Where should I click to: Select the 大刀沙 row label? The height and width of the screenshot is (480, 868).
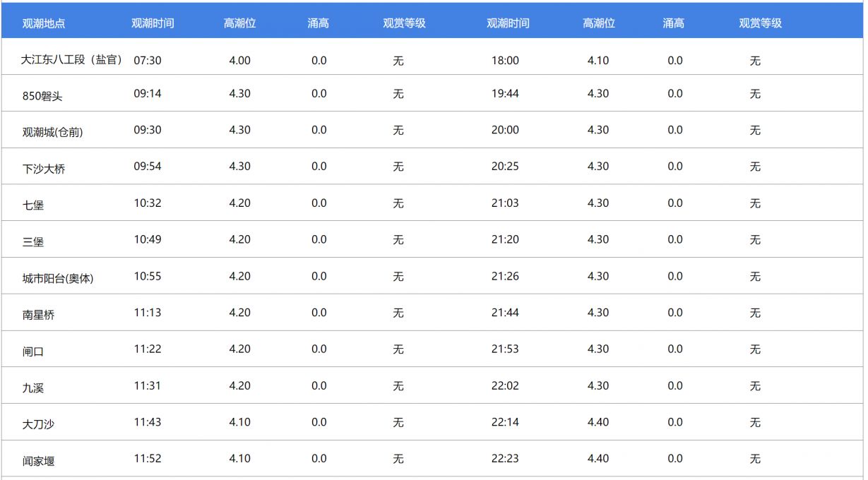pos(38,425)
